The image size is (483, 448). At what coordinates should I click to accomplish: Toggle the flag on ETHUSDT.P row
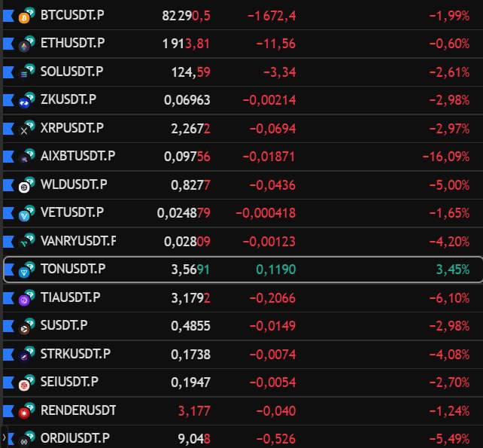click(8, 44)
